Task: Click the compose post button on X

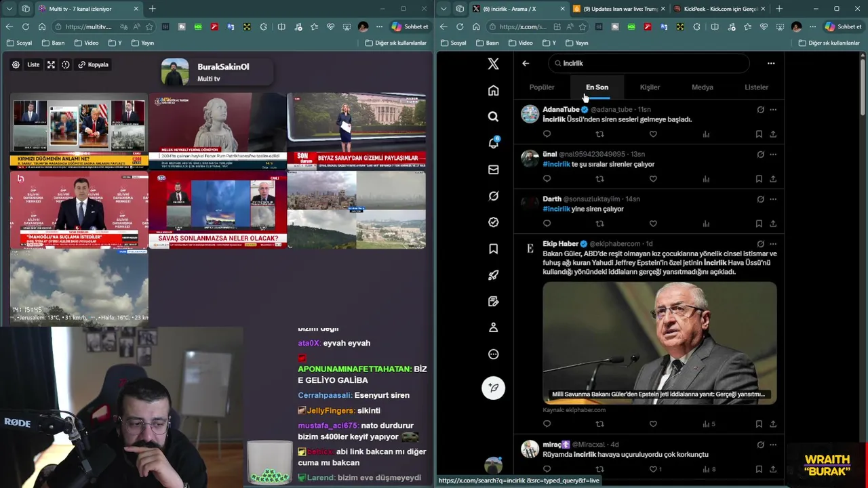Action: [x=493, y=388]
